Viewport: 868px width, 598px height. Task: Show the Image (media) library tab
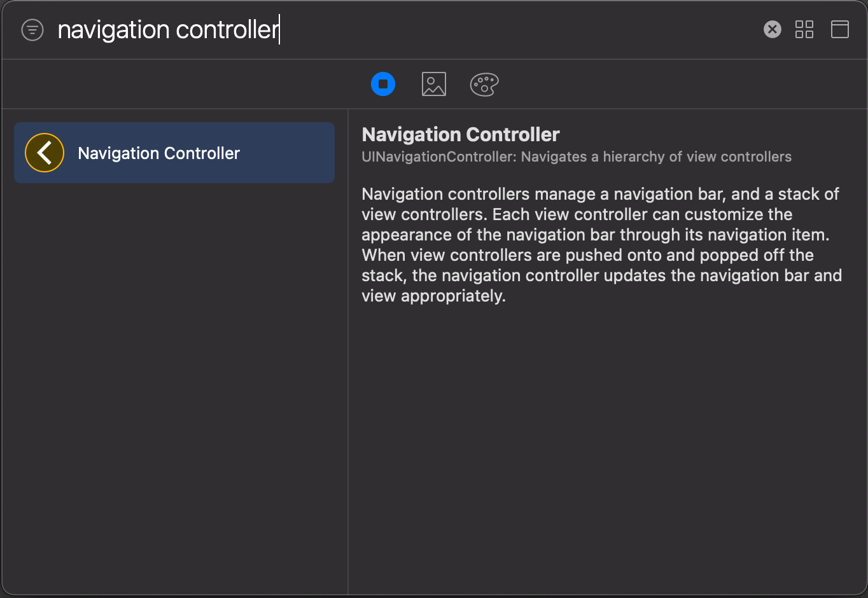tap(434, 84)
